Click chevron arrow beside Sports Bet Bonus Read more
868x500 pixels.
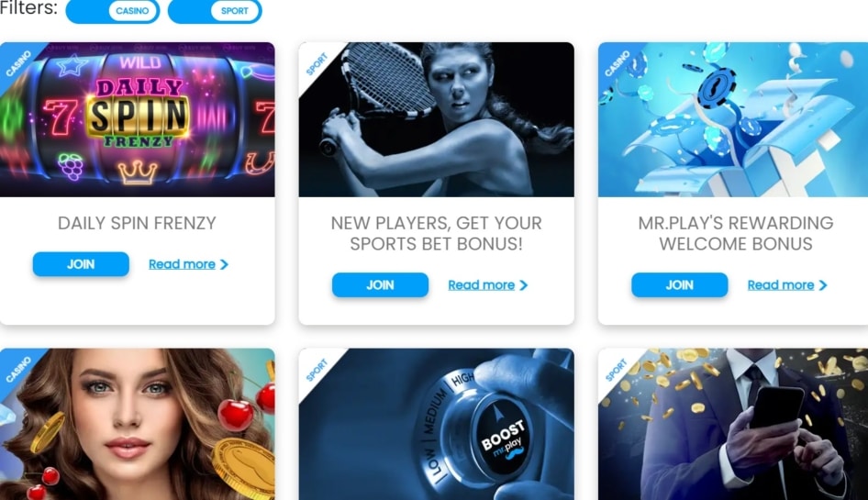(524, 285)
